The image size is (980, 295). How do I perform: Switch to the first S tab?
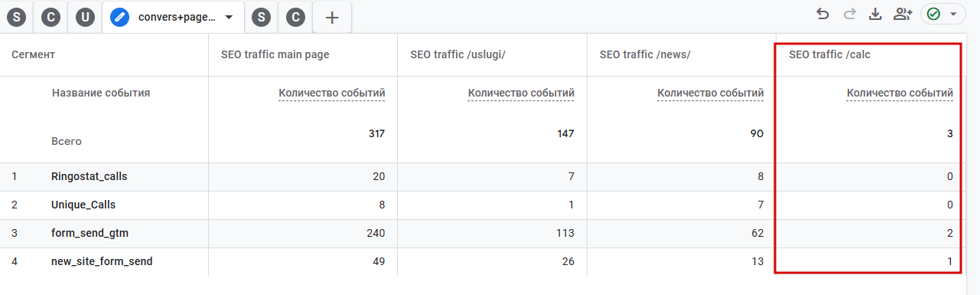[x=16, y=18]
